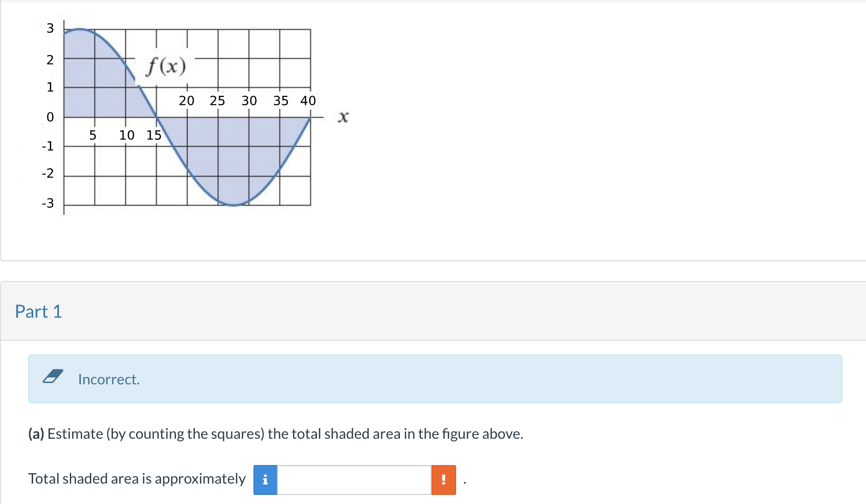Image resolution: width=866 pixels, height=504 pixels.
Task: Click the question text for part (a)
Action: tap(275, 434)
